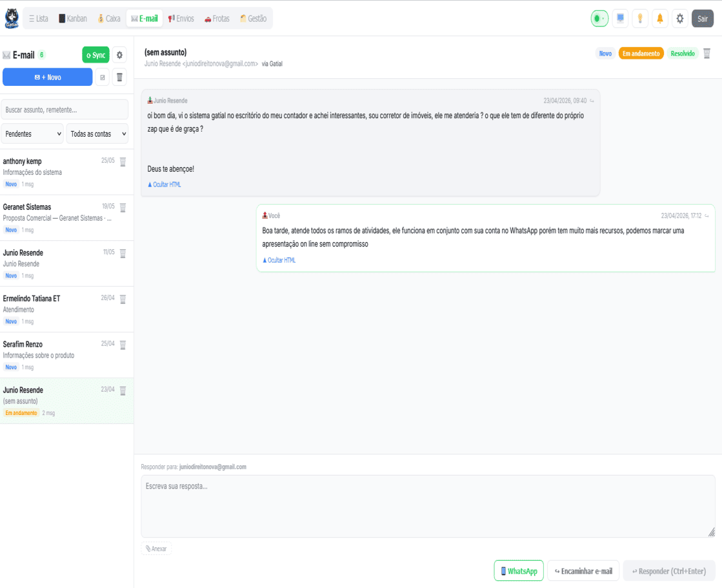Focus the Buscar assunto search field
The height and width of the screenshot is (588, 722).
click(x=65, y=110)
